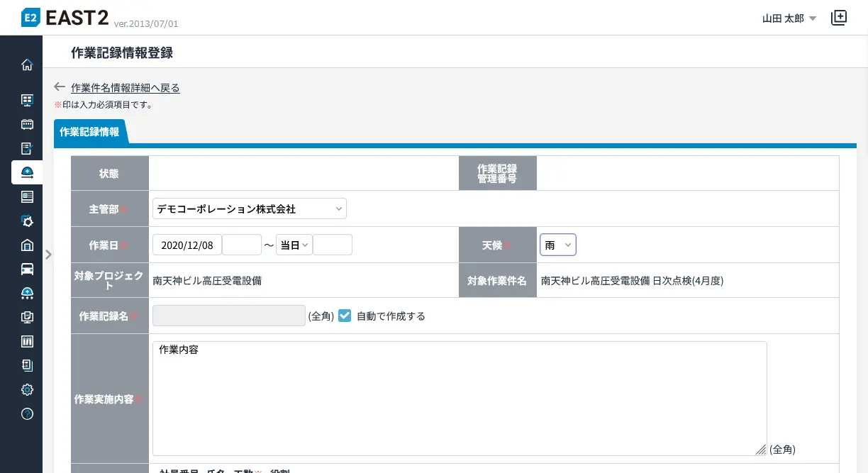The image size is (868, 473).
Task: Open the dashboard monitor sidebar icon
Action: 27,100
